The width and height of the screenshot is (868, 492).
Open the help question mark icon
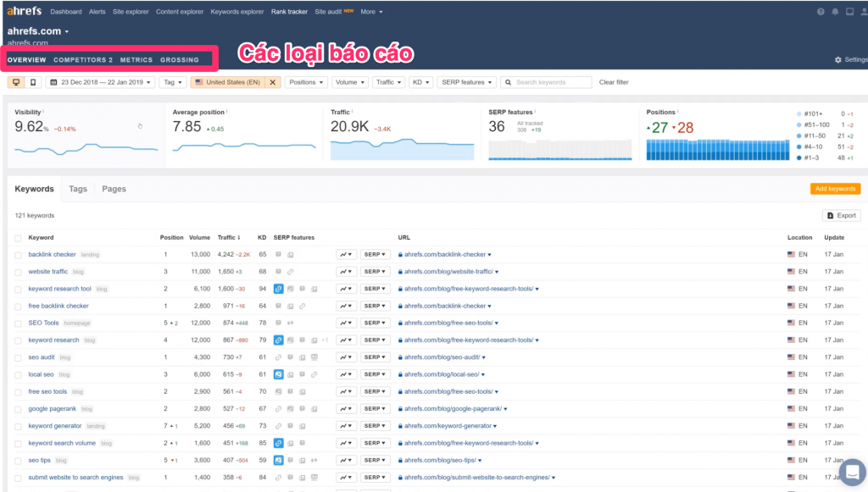(x=821, y=12)
